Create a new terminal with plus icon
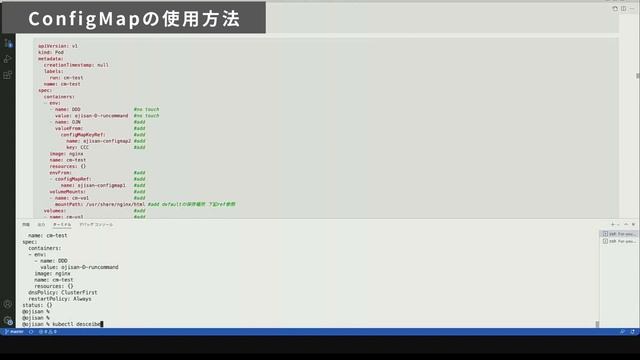 click(x=612, y=224)
